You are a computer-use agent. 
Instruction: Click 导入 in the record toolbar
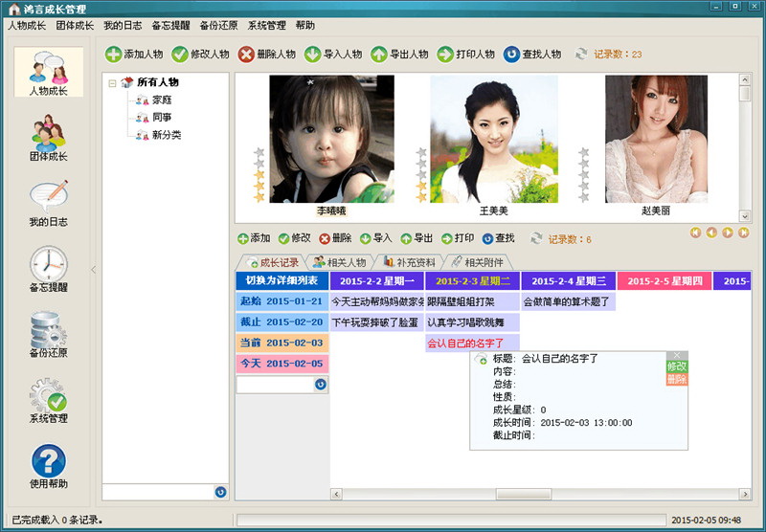(x=376, y=238)
